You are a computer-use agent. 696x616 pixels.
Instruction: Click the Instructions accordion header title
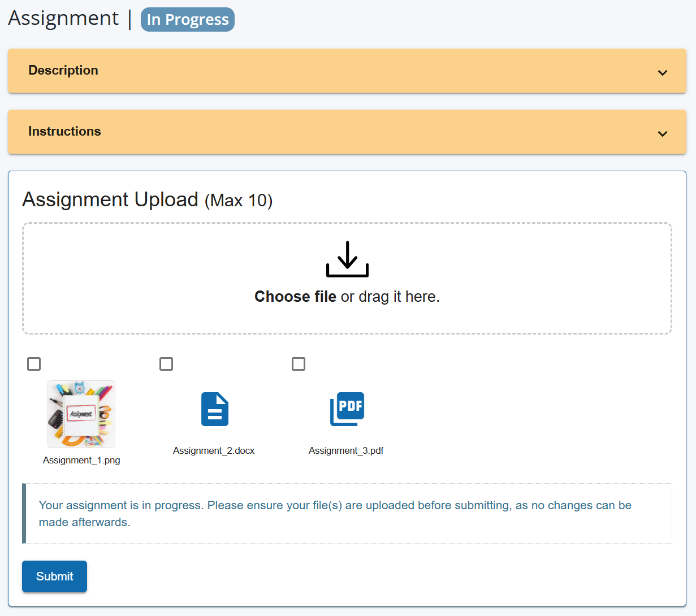(x=64, y=131)
